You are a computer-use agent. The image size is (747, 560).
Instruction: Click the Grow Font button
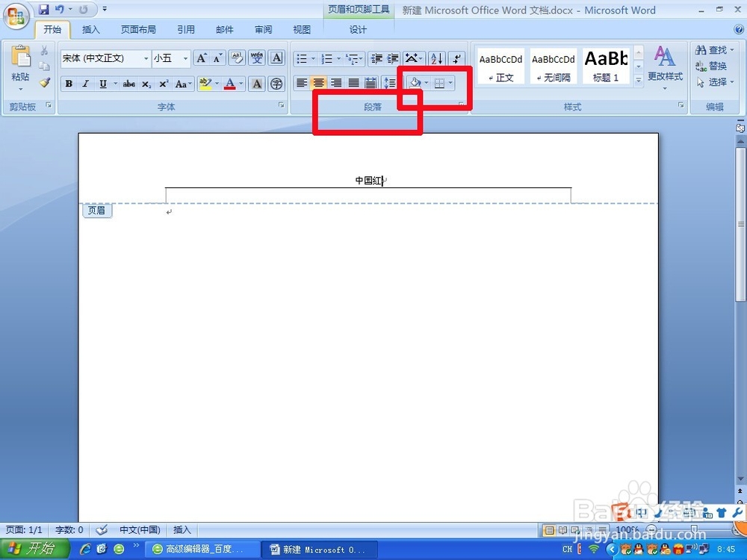(202, 58)
